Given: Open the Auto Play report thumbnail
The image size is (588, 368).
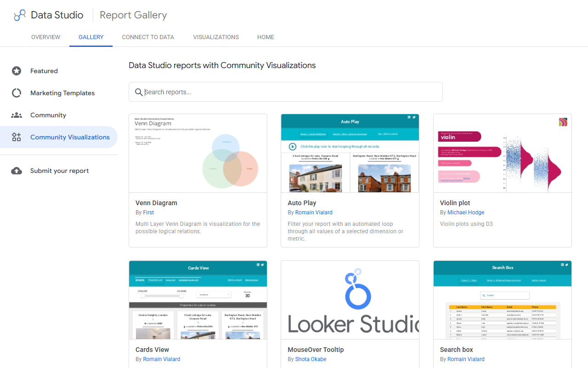Looking at the screenshot, I should pos(350,153).
